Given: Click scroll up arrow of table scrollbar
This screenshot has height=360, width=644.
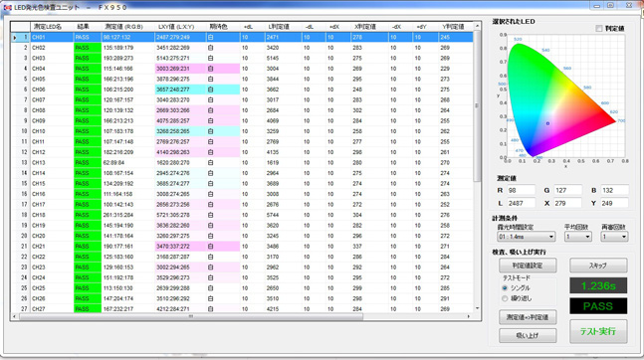Looking at the screenshot, I should (x=477, y=26).
